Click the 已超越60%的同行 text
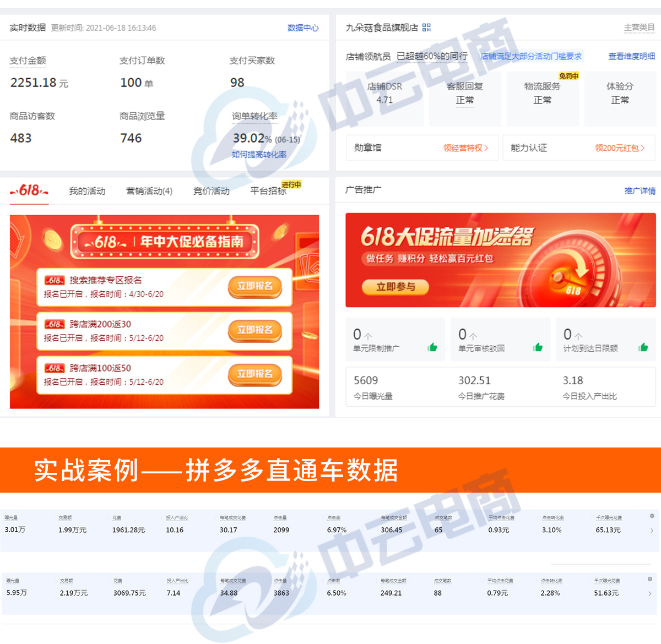The width and height of the screenshot is (661, 644). [432, 56]
